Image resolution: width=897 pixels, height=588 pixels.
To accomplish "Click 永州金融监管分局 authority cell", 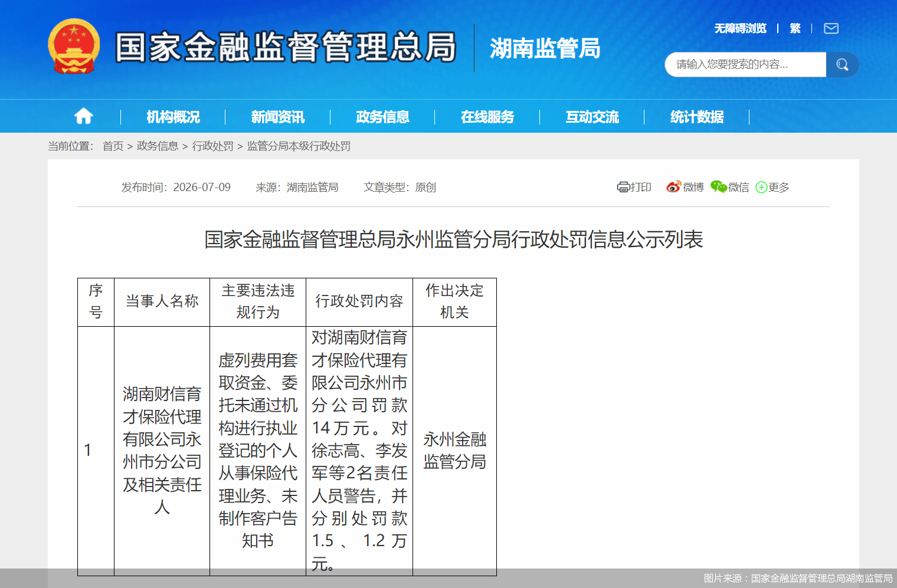I will (x=454, y=451).
